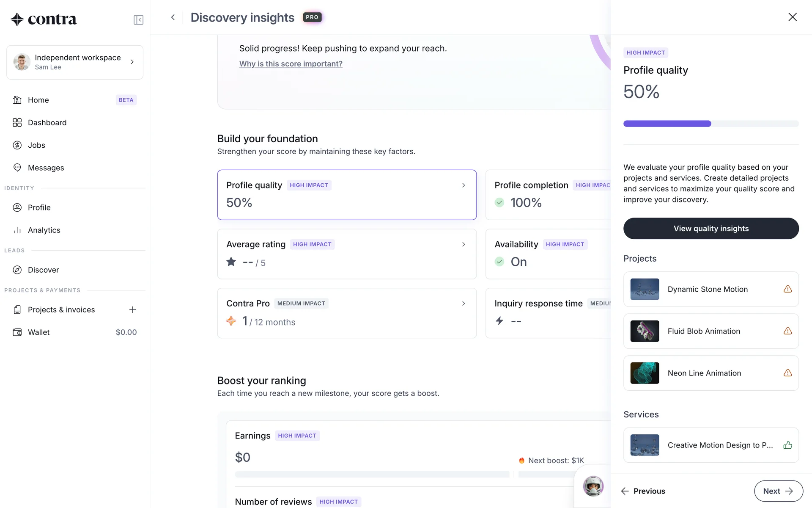Expand the Independent workspace switcher
Image resolution: width=812 pixels, height=508 pixels.
(x=132, y=62)
